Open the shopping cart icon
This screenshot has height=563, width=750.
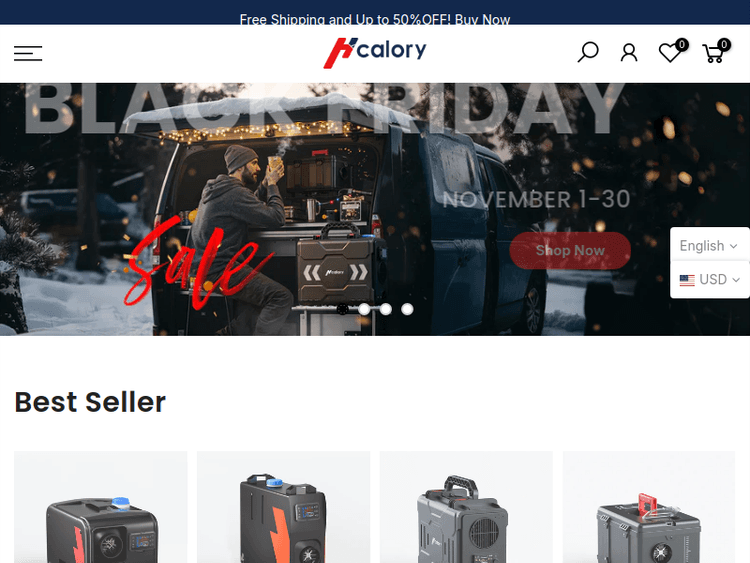(x=715, y=52)
